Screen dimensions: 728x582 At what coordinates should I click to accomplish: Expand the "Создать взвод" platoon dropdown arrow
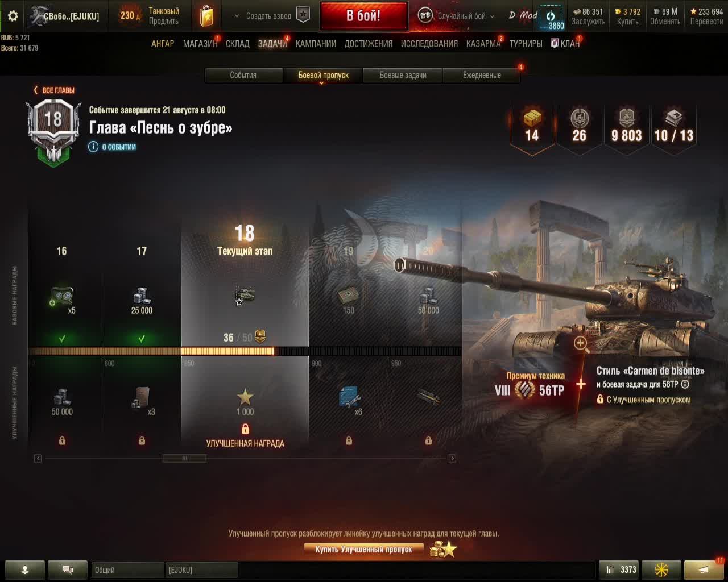[237, 16]
